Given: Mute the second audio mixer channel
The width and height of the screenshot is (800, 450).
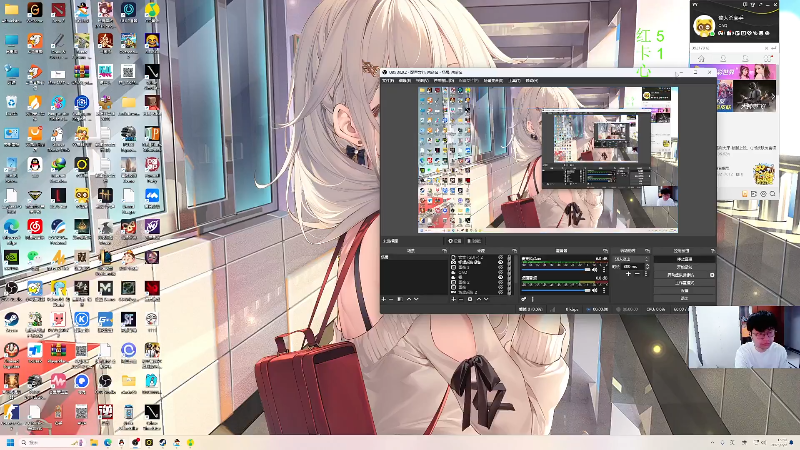Looking at the screenshot, I should [594, 290].
